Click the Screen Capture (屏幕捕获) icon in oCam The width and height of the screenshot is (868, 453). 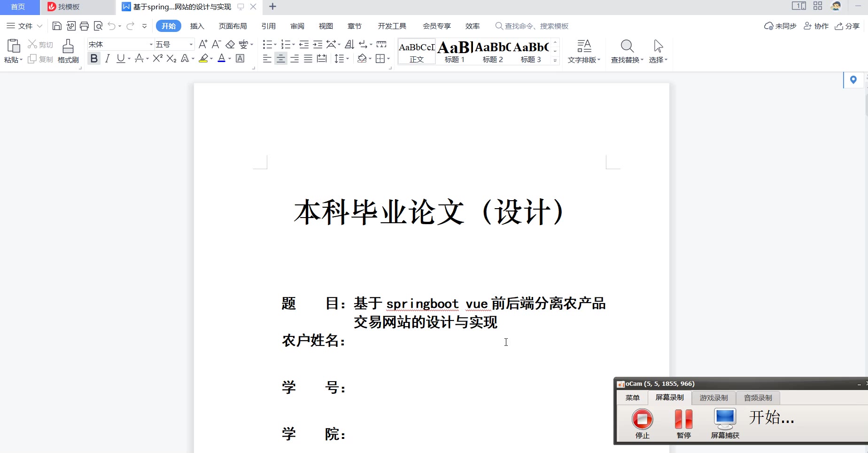point(725,419)
